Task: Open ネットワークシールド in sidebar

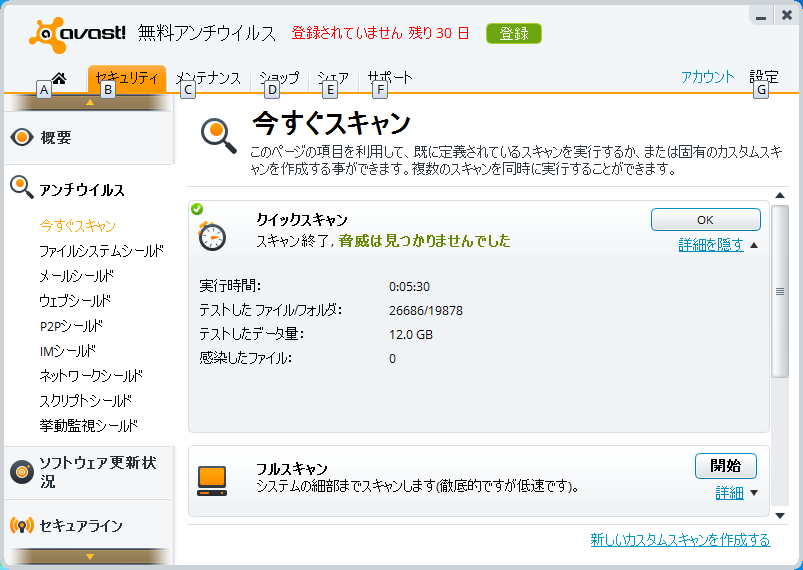Action: click(91, 375)
